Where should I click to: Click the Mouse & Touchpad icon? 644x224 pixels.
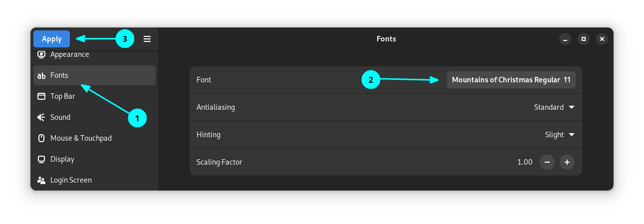(42, 138)
